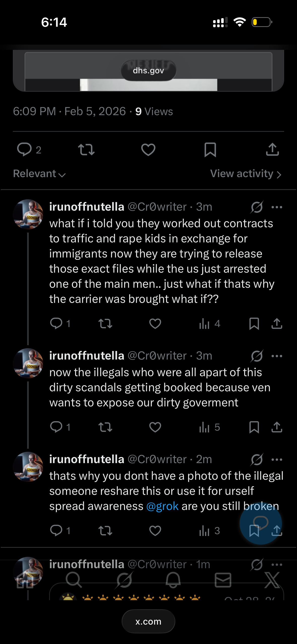297x644 pixels.
Task: Bookmark the main post
Action: click(x=210, y=150)
